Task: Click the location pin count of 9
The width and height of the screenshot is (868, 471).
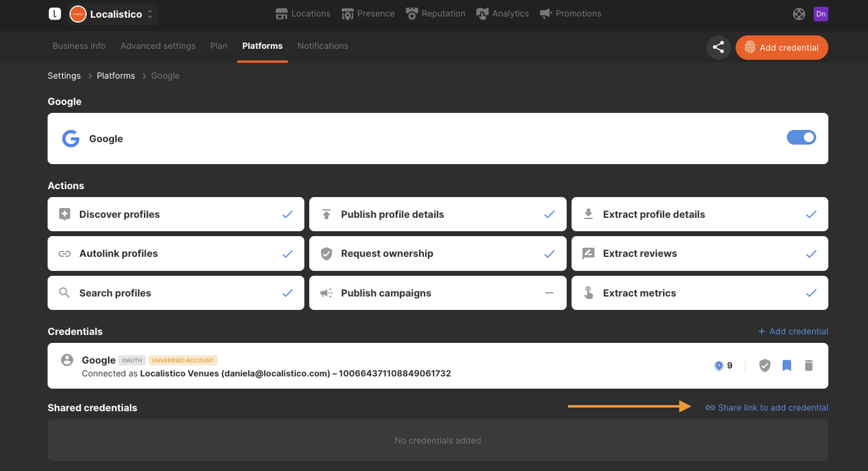Action: pyautogui.click(x=723, y=365)
